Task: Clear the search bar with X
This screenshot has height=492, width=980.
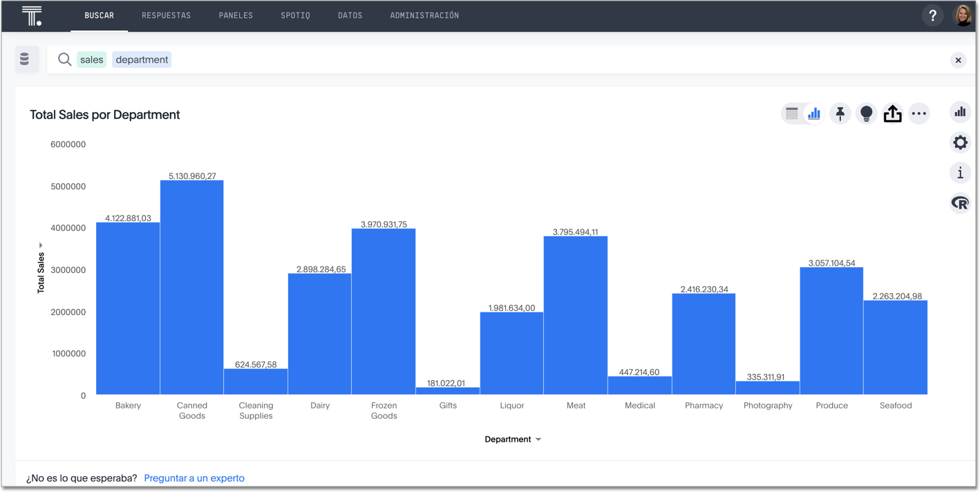Action: point(958,60)
